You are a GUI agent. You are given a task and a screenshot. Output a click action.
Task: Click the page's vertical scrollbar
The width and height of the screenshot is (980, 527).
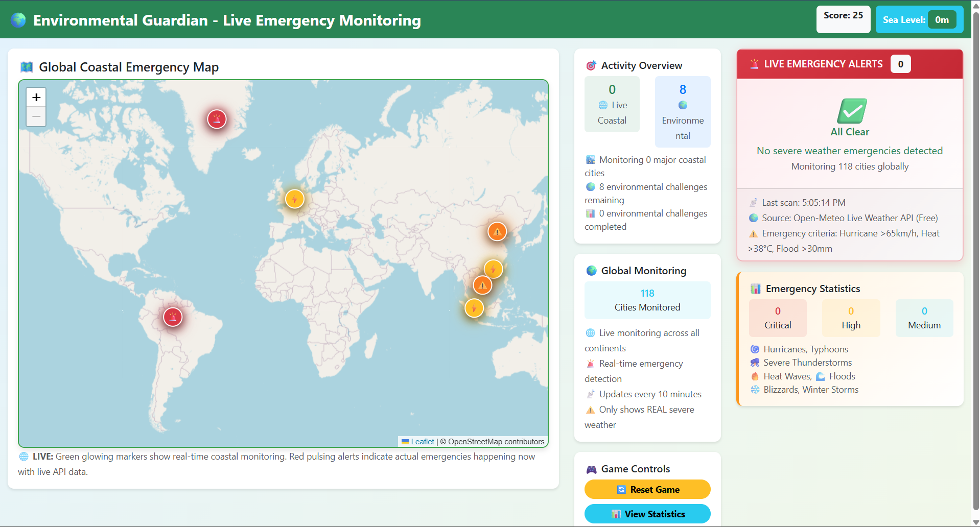coord(975,255)
